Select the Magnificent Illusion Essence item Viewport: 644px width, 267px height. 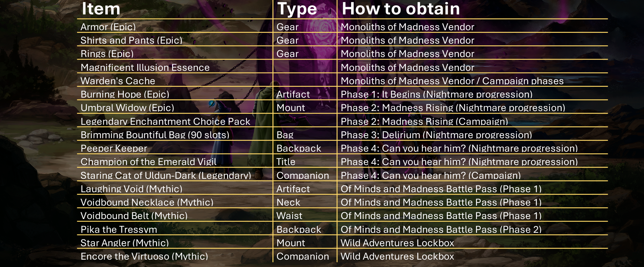click(x=145, y=67)
